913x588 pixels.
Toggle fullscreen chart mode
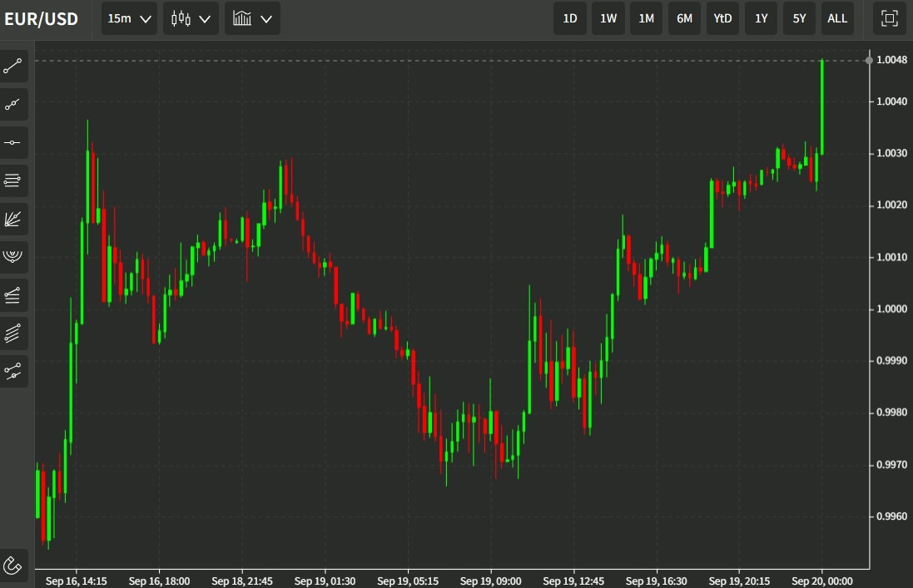coord(889,18)
